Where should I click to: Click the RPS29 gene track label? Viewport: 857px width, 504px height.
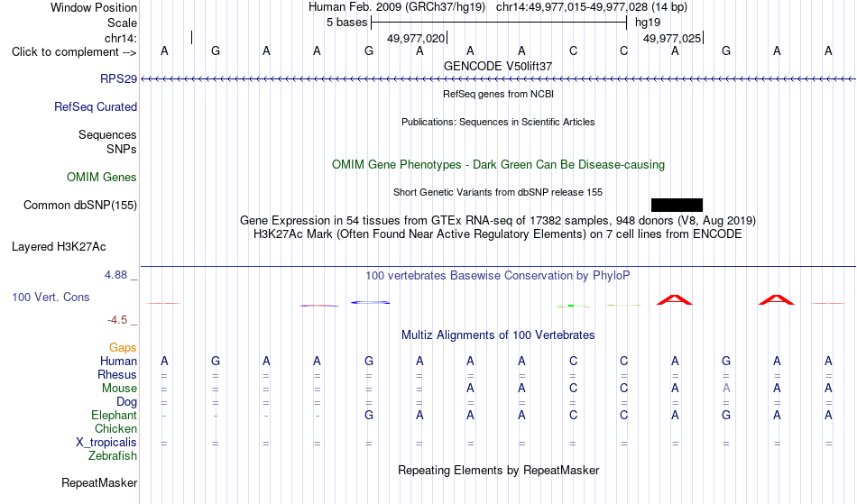tap(118, 79)
